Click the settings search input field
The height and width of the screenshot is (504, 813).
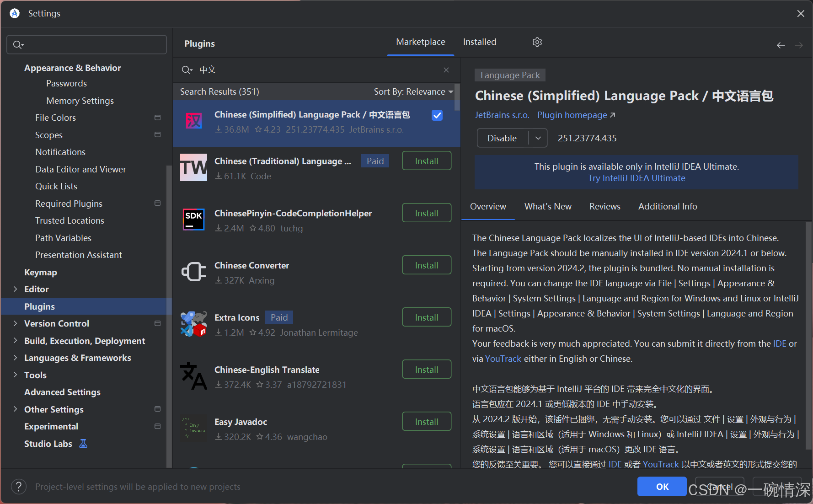click(x=86, y=45)
